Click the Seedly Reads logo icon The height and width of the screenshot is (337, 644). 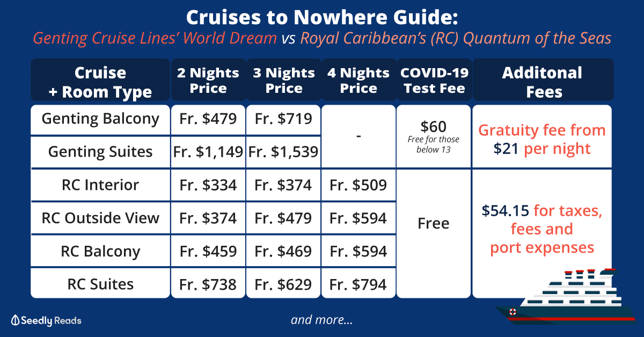pos(15,320)
